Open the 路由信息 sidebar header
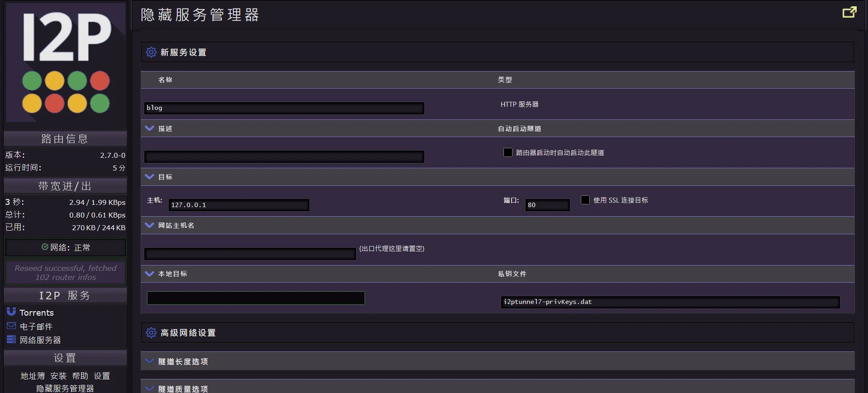 pos(65,139)
